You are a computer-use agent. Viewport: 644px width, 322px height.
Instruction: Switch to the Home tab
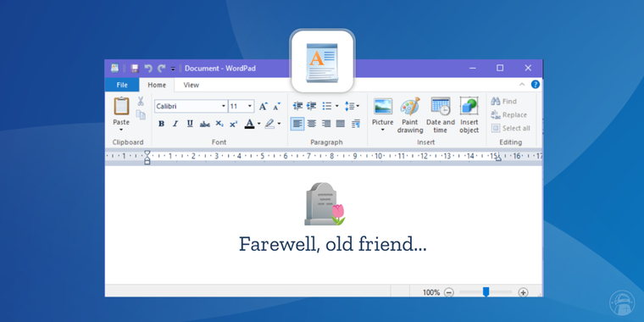pos(157,85)
